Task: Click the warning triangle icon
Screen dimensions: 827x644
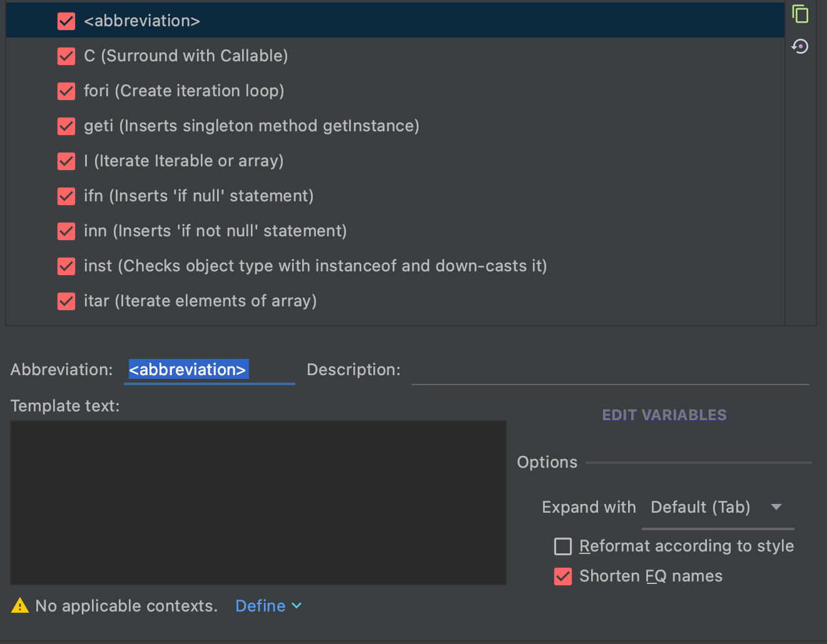Action: (20, 605)
